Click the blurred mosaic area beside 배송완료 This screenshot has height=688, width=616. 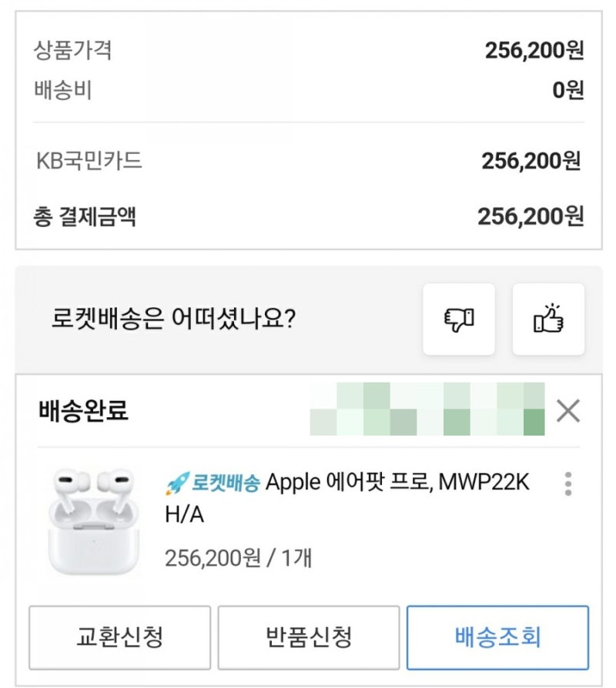427,409
